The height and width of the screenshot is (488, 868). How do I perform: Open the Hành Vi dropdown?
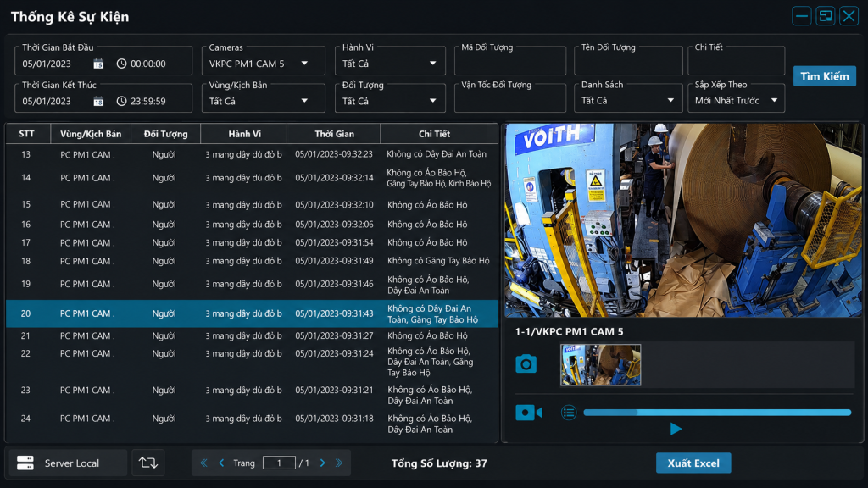[x=390, y=64]
